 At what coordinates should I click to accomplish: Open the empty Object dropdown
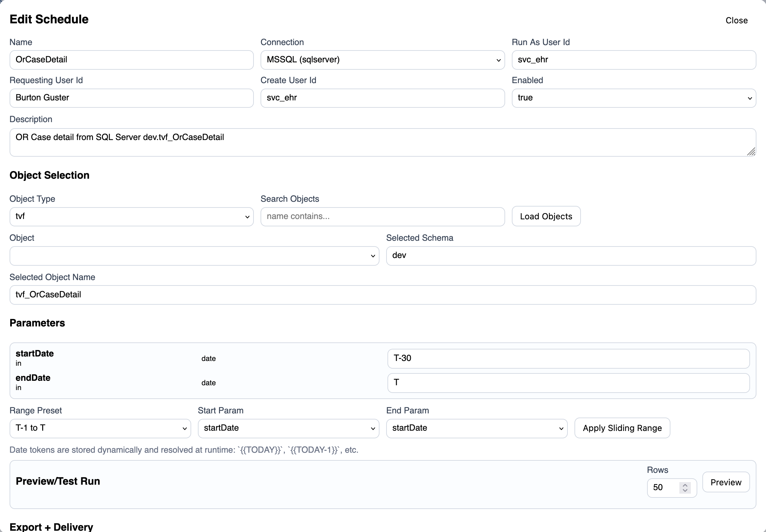[194, 256]
